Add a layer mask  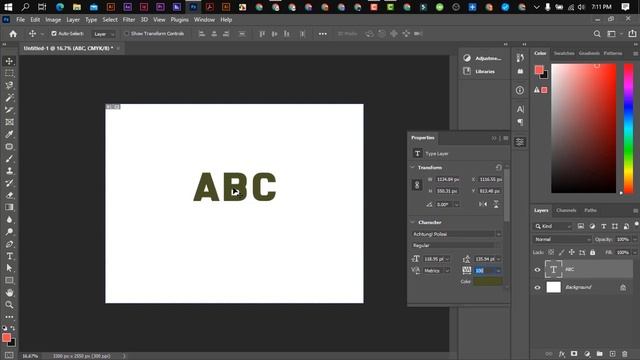pyautogui.click(x=574, y=354)
